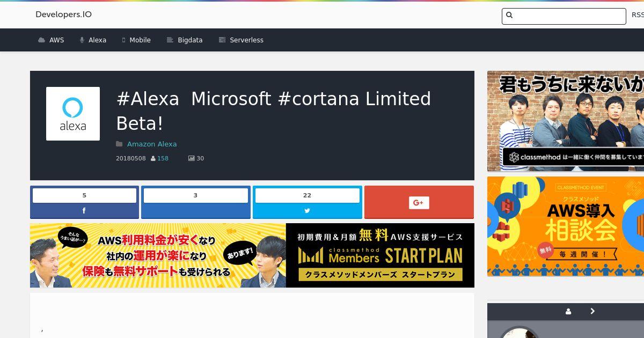Open the Serverless menu item
The width and height of the screenshot is (644, 338).
tap(246, 40)
